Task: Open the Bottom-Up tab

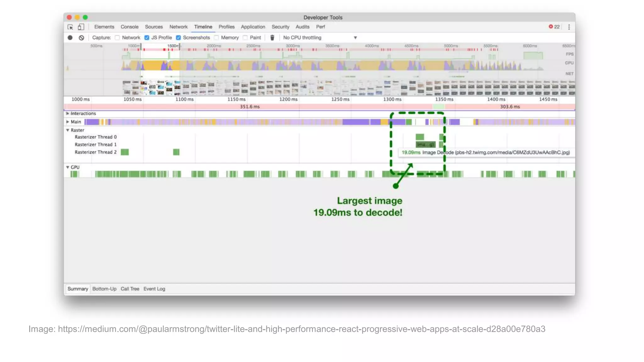Action: click(x=104, y=289)
